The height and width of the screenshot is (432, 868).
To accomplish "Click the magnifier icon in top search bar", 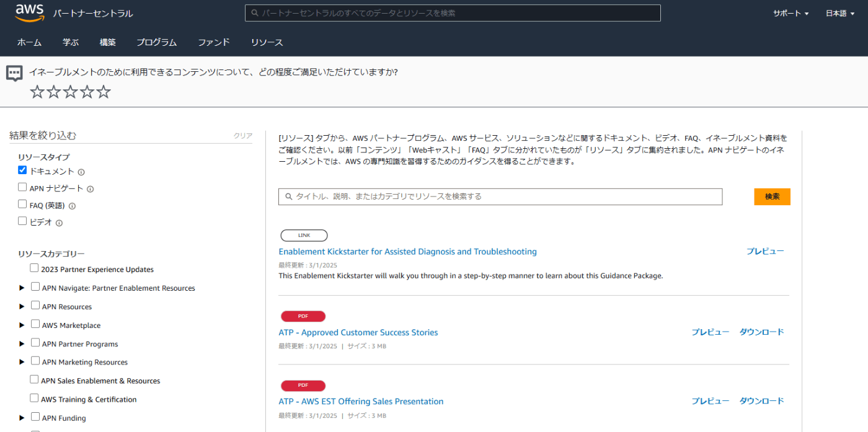I will [x=254, y=13].
